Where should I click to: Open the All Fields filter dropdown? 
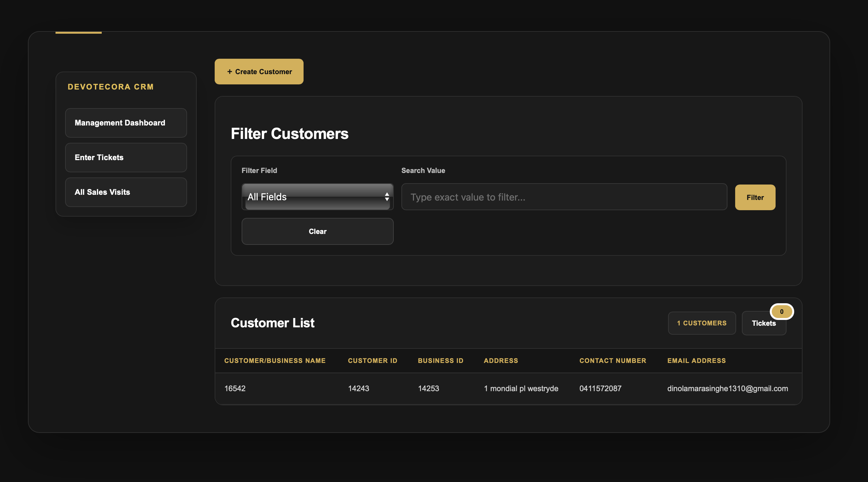tap(317, 197)
